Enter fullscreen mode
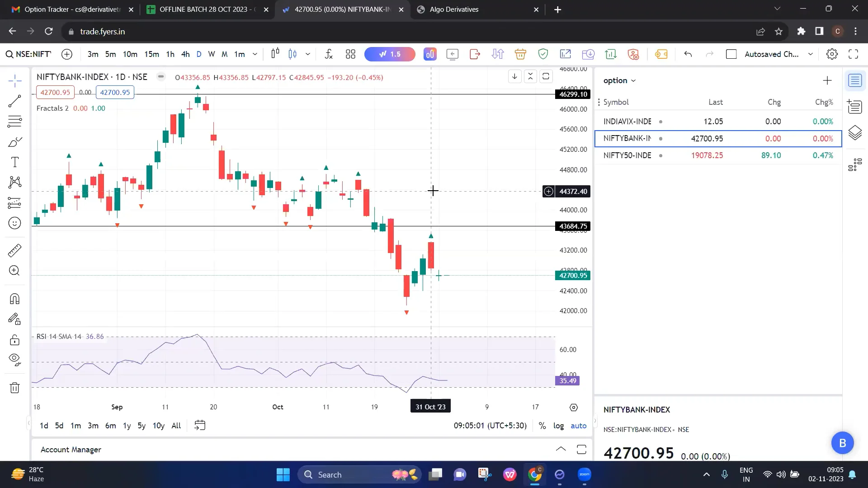 point(854,54)
